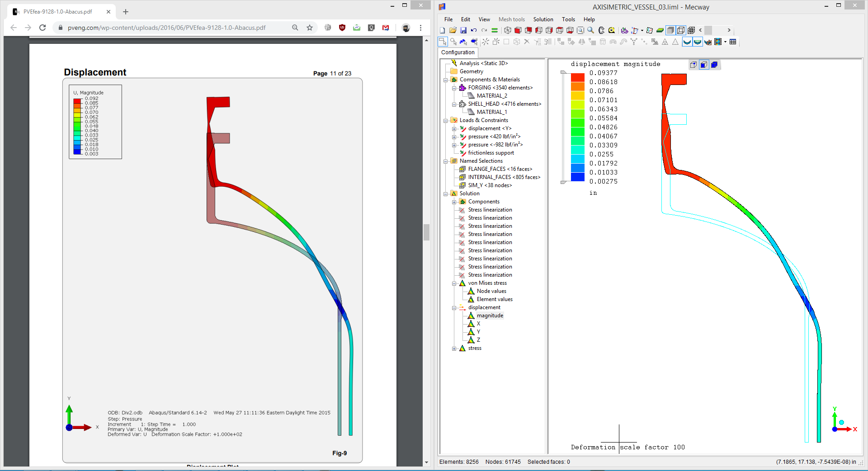Toggle deformed view button
The image size is (868, 471).
[687, 42]
